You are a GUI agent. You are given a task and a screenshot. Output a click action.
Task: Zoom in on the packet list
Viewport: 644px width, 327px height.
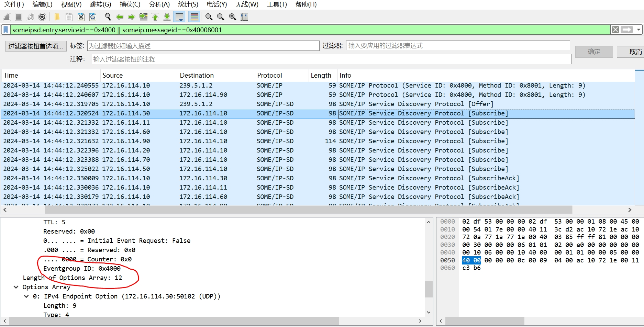point(208,16)
